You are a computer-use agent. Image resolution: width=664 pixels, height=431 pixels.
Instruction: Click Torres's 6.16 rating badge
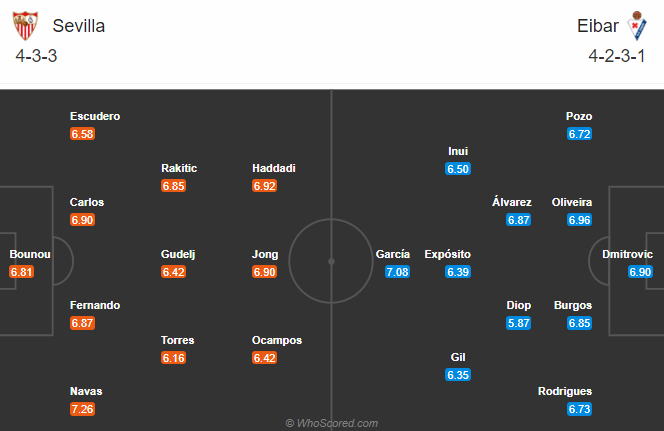(x=173, y=358)
